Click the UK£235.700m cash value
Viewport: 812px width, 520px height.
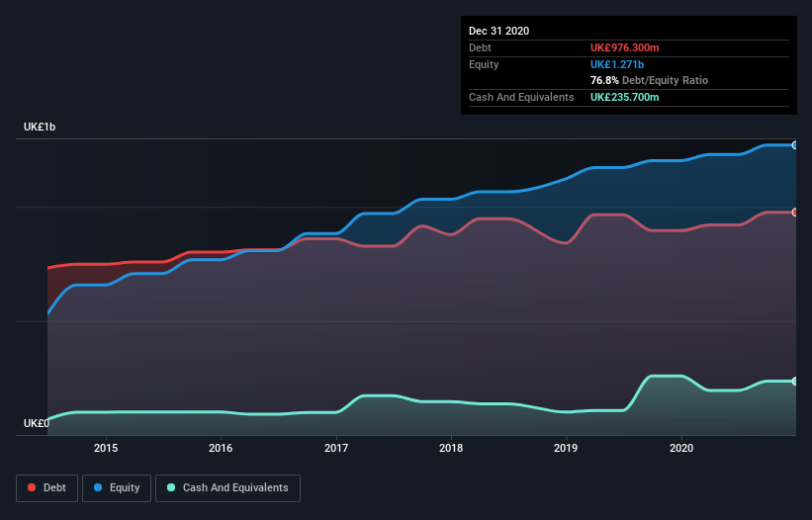pos(624,97)
